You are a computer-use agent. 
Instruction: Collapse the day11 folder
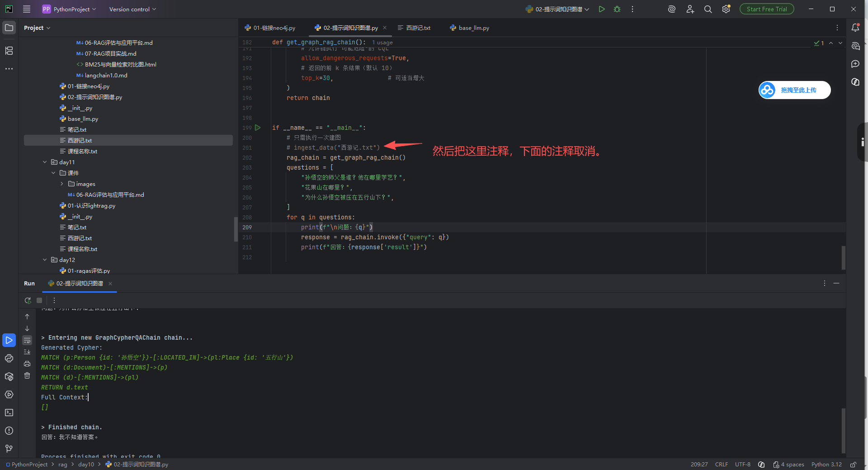pyautogui.click(x=45, y=162)
